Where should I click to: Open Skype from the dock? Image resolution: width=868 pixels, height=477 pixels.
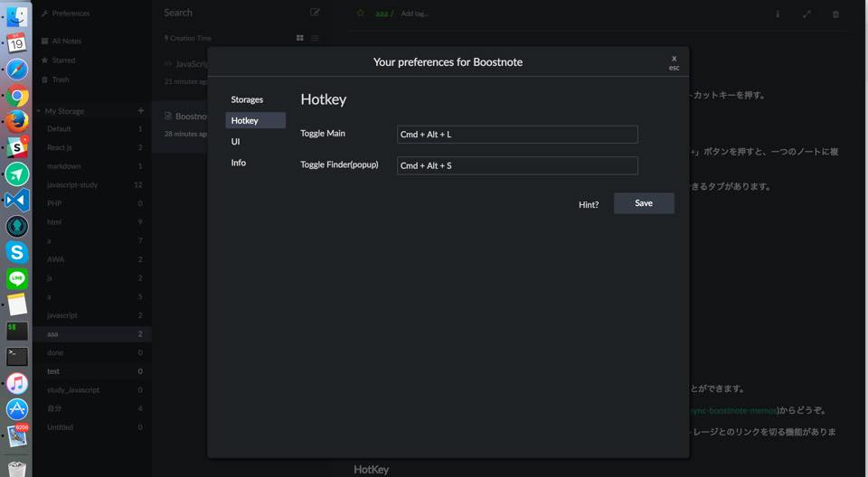16,252
